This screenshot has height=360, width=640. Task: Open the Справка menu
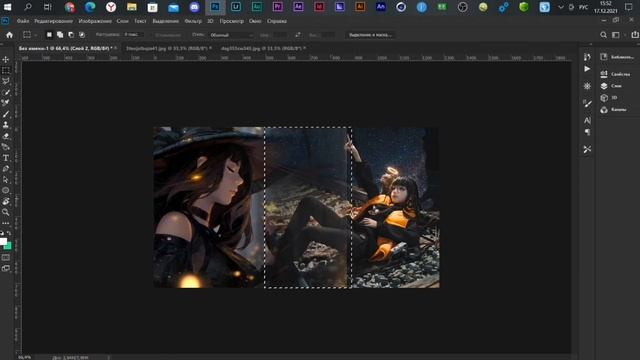277,21
